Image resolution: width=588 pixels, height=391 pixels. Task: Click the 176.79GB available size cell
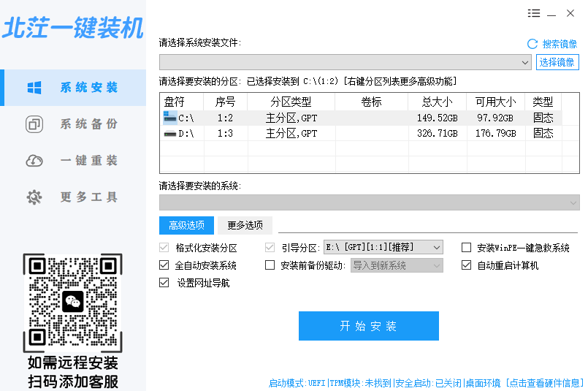(x=496, y=134)
